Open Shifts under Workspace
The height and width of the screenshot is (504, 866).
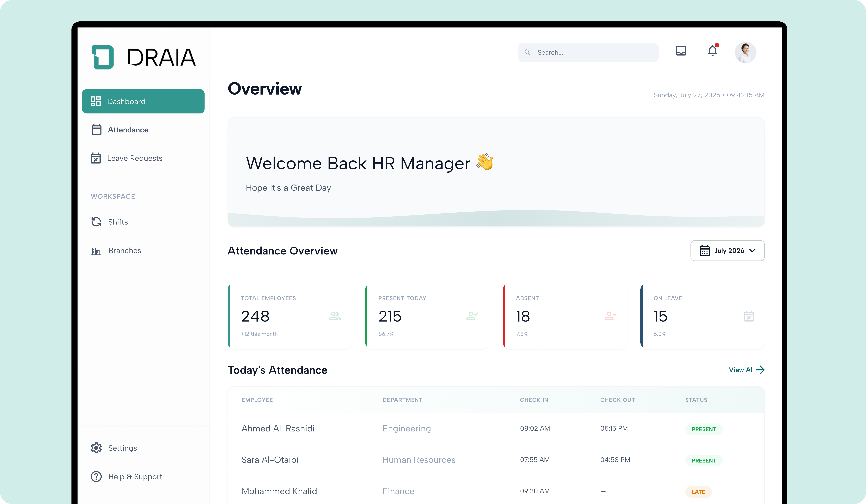(143, 222)
